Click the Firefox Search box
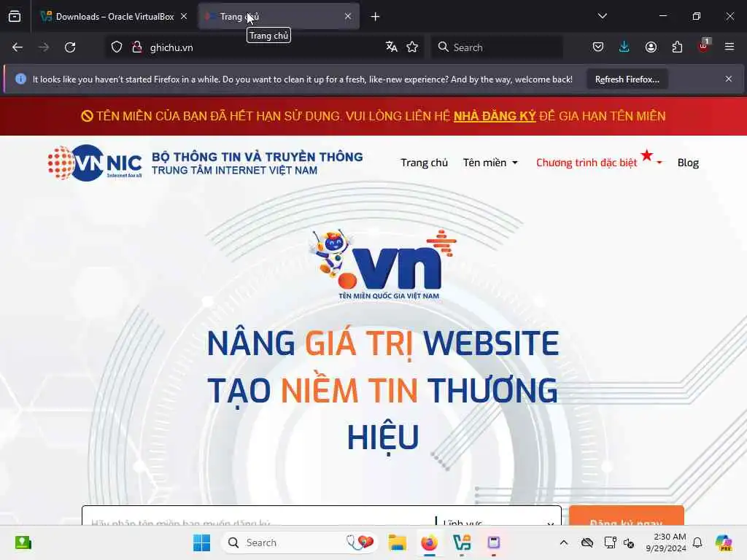 pyautogui.click(x=497, y=47)
